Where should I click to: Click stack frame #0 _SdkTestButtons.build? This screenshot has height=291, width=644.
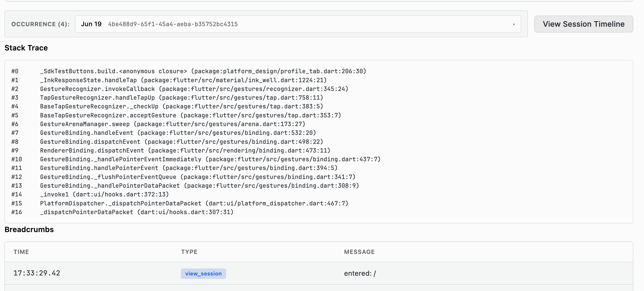[x=189, y=71]
